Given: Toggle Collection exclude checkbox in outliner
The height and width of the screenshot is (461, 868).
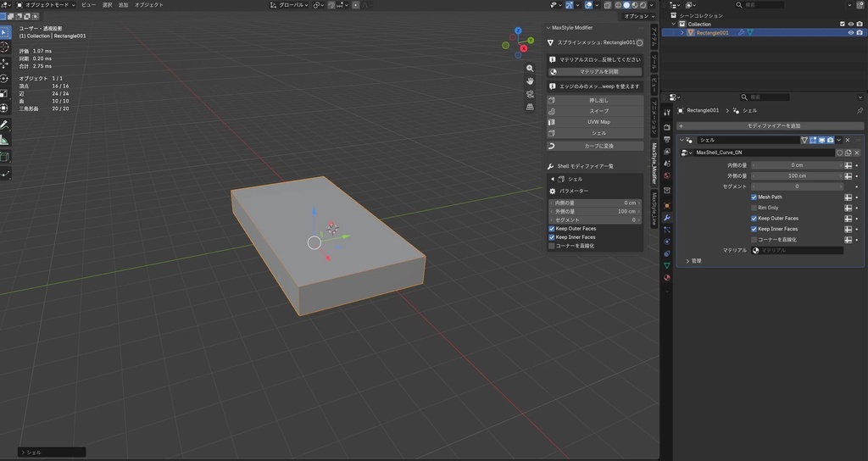Looking at the screenshot, I should click(x=843, y=25).
